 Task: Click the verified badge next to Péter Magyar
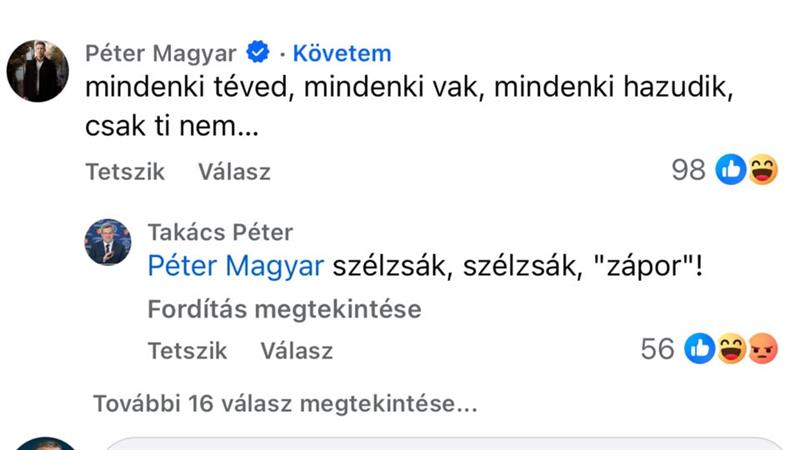(x=259, y=53)
